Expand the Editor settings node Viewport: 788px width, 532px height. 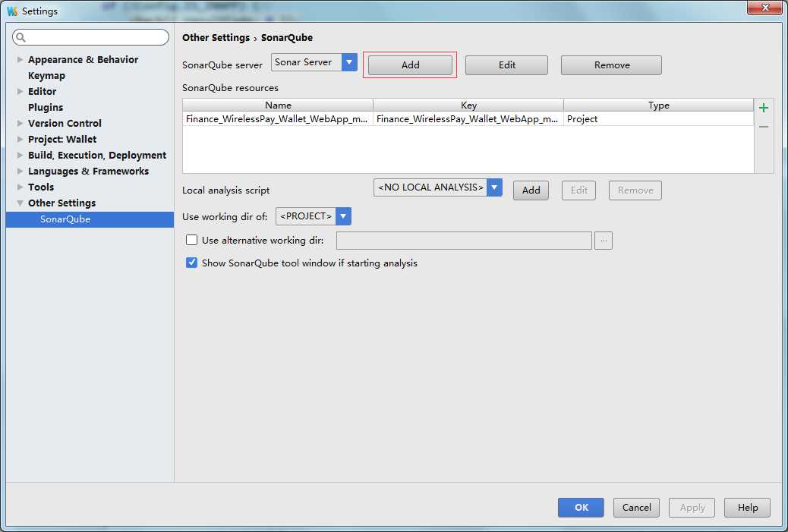pyautogui.click(x=20, y=91)
